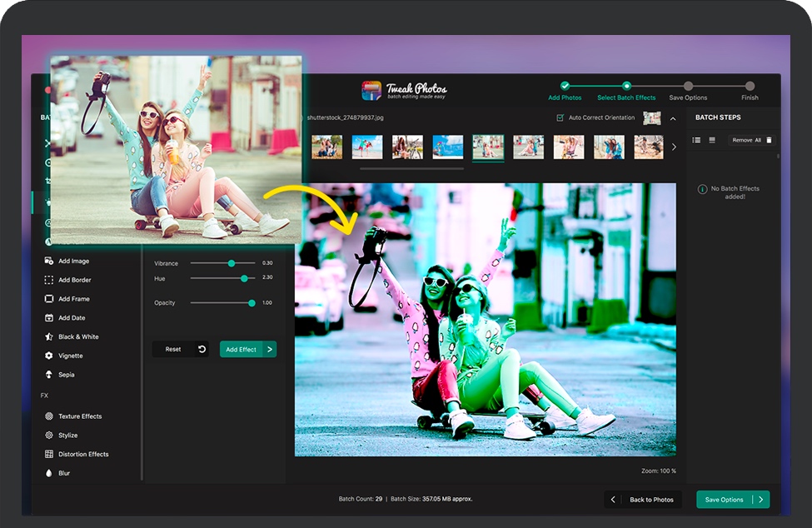Click the Back to Photos button

pos(643,500)
